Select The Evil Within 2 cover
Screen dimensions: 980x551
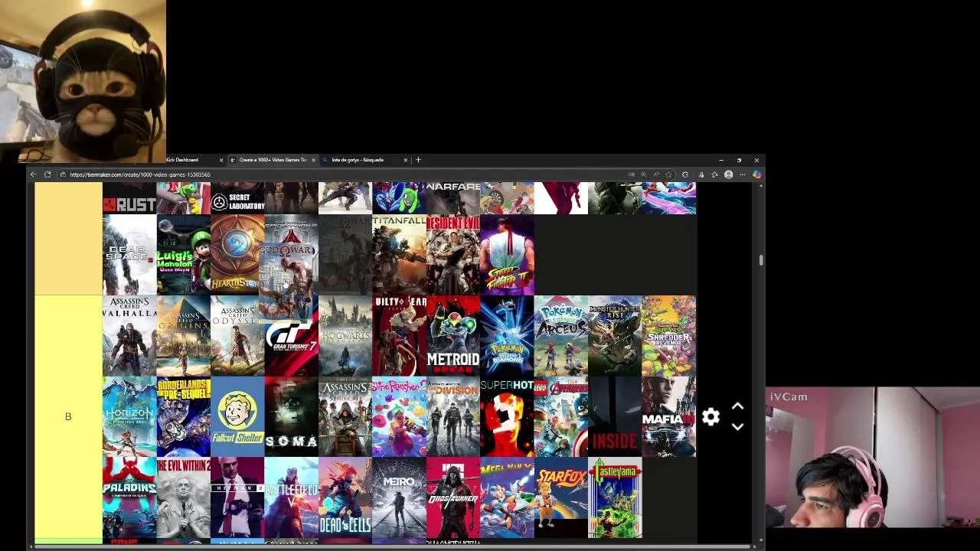click(183, 498)
